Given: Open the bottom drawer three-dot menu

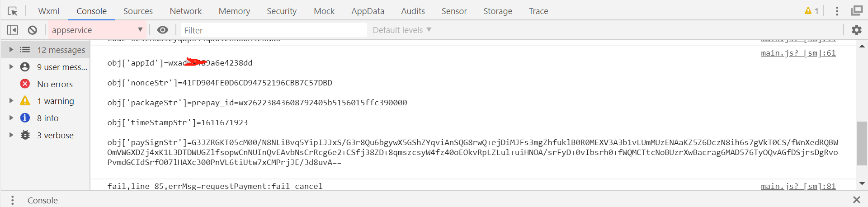Looking at the screenshot, I should 12,200.
